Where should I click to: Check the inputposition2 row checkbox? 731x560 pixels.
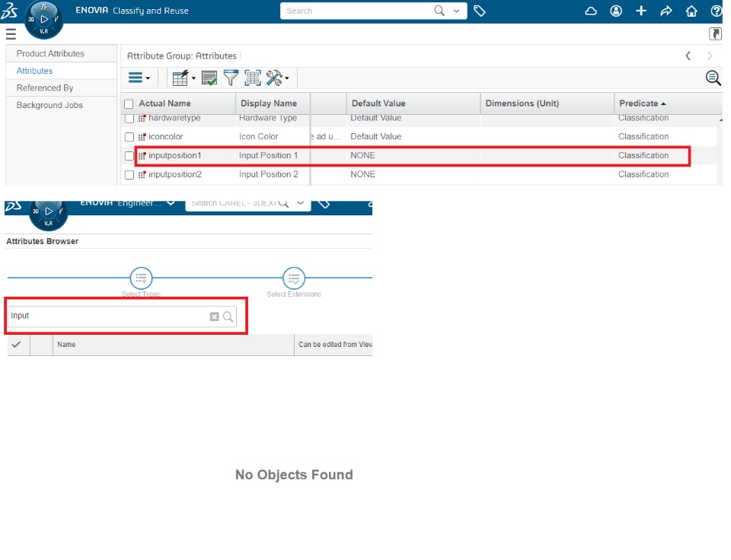coord(129,175)
